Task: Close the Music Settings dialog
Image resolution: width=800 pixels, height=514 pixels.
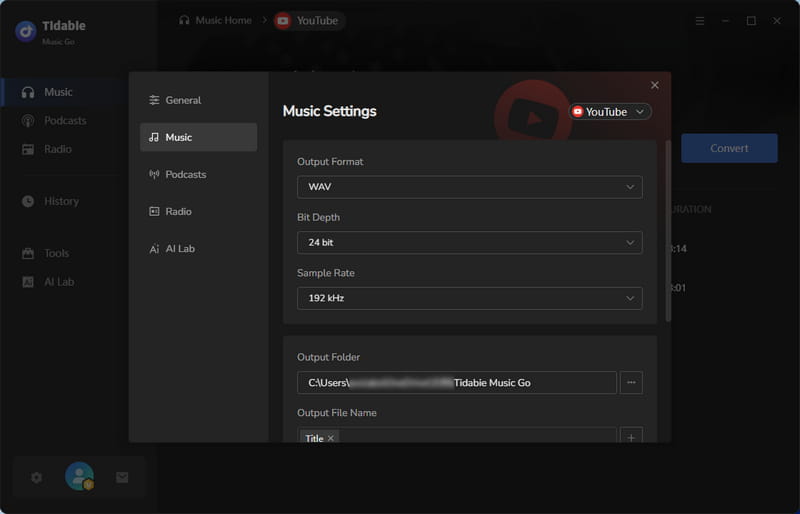Action: (x=655, y=85)
